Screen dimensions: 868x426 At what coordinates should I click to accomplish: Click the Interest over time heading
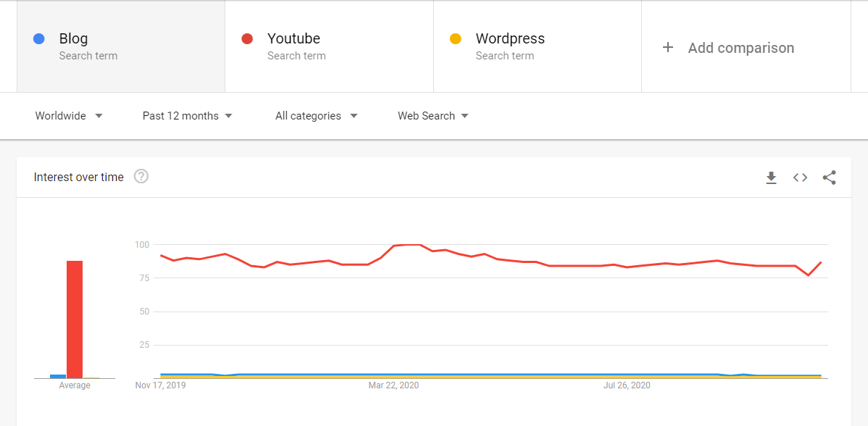point(79,177)
